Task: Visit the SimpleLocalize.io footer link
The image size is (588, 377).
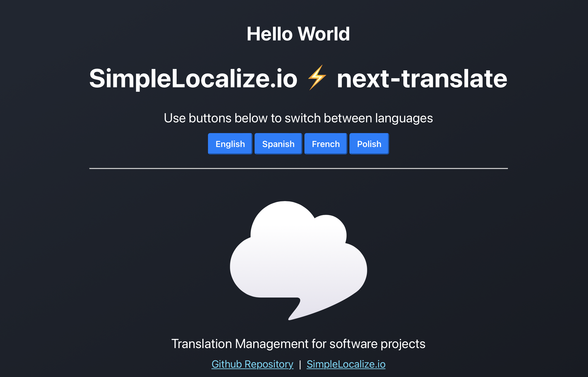Action: 346,364
